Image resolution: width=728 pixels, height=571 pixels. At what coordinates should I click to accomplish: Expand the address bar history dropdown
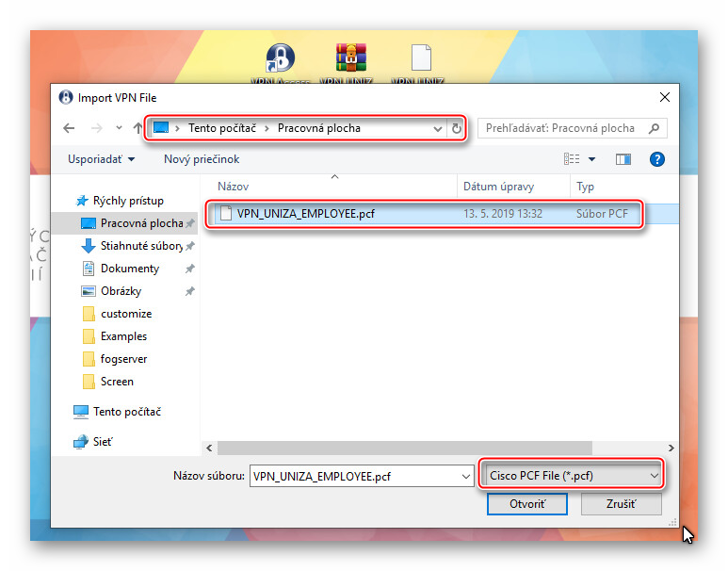[x=438, y=128]
